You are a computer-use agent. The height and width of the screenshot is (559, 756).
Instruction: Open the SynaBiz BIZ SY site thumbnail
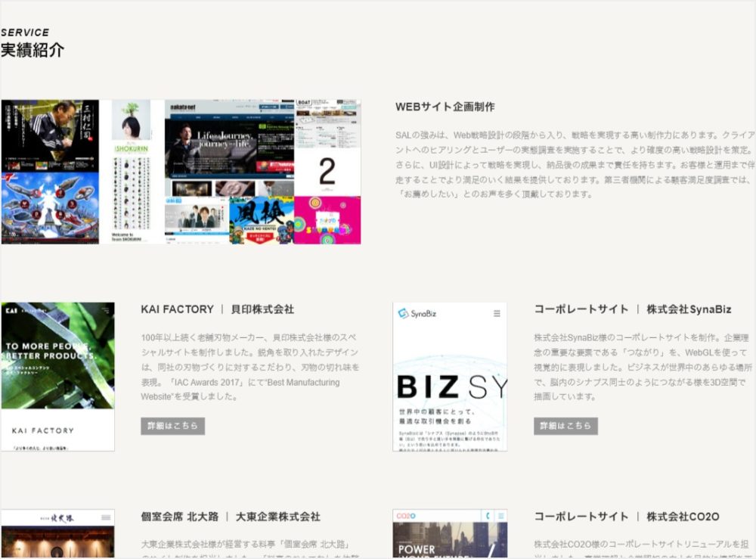(450, 377)
